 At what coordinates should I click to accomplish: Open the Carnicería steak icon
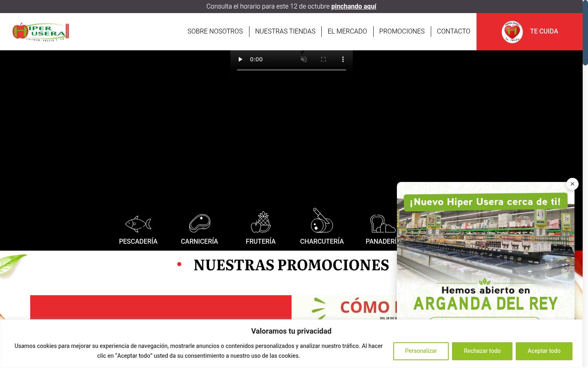click(x=200, y=223)
